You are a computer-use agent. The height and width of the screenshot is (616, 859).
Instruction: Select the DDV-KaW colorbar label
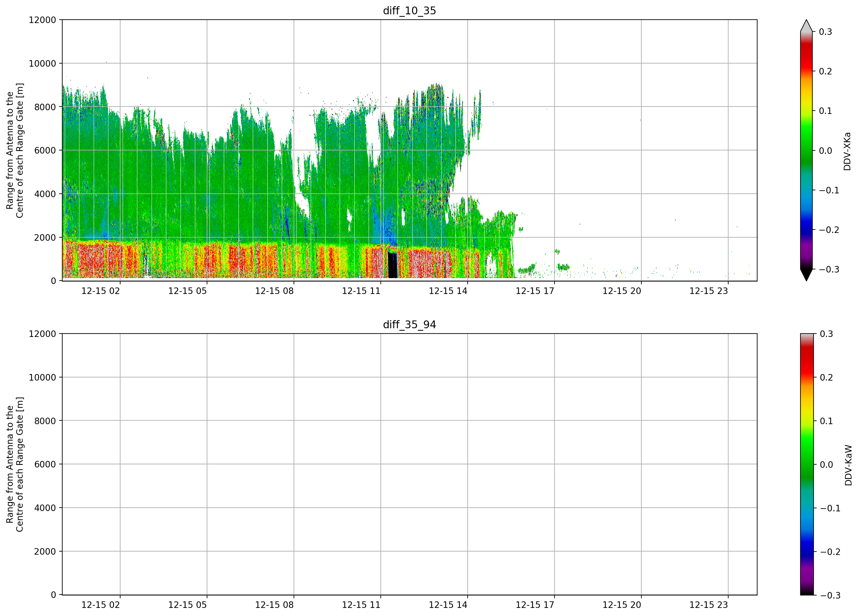click(848, 465)
